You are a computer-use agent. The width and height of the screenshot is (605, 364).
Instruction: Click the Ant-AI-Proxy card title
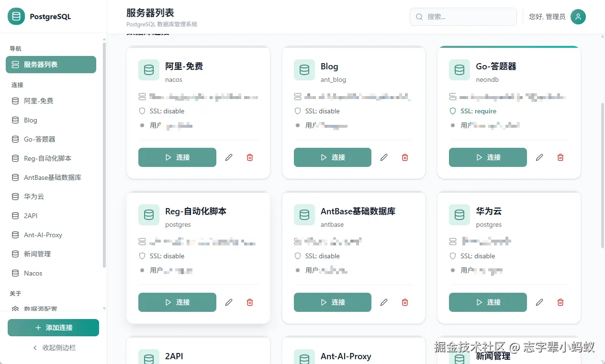coord(346,356)
